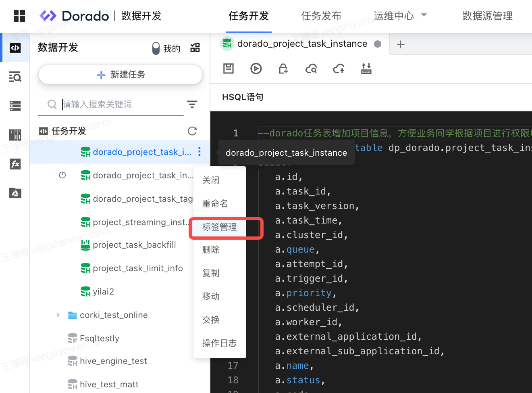This screenshot has width=532, height=393.
Task: Click the cloud upload icon in toolbar
Action: (x=339, y=69)
